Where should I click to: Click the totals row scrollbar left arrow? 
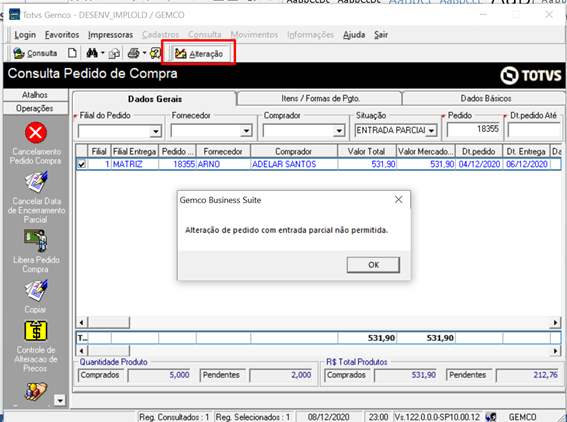click(x=82, y=350)
